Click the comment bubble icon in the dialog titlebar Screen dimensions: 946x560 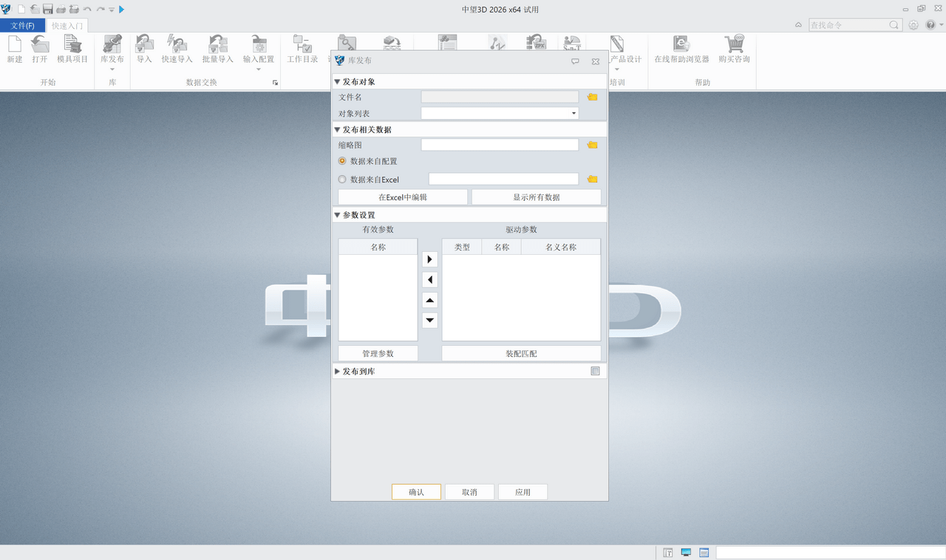click(575, 62)
